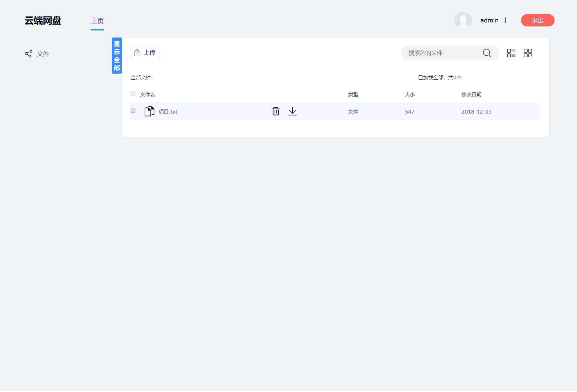Click the 云端网盘 logo title
The width and height of the screenshot is (577, 392).
coord(43,21)
